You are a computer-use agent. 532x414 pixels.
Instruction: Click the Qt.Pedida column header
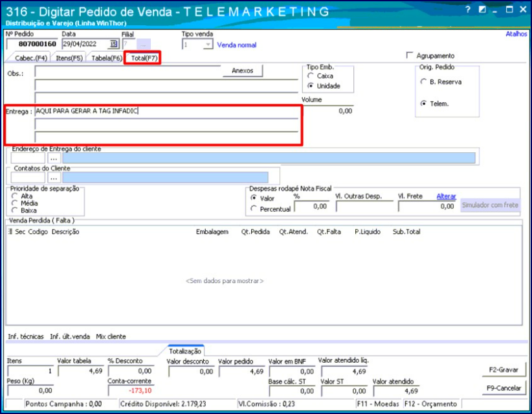(x=256, y=232)
